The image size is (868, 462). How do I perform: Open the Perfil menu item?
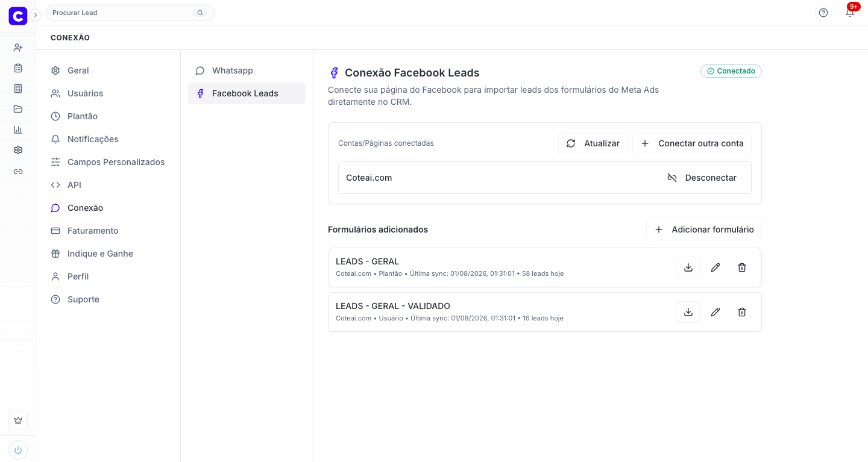(108, 276)
